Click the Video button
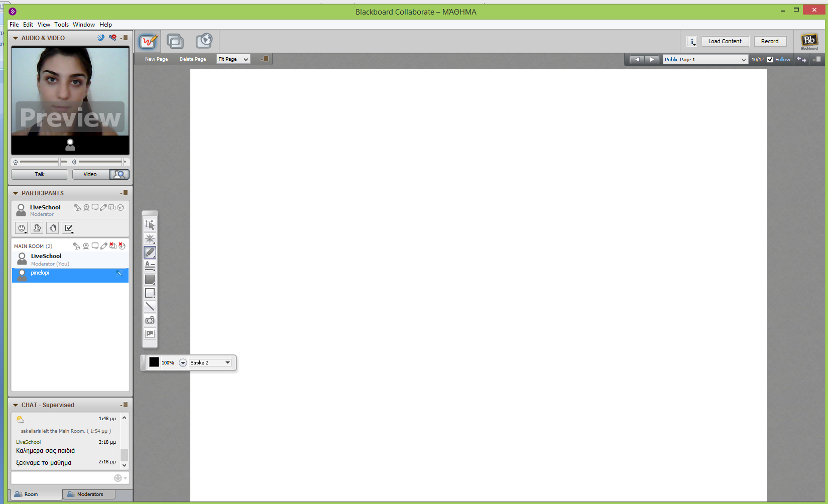This screenshot has height=504, width=828. click(90, 174)
